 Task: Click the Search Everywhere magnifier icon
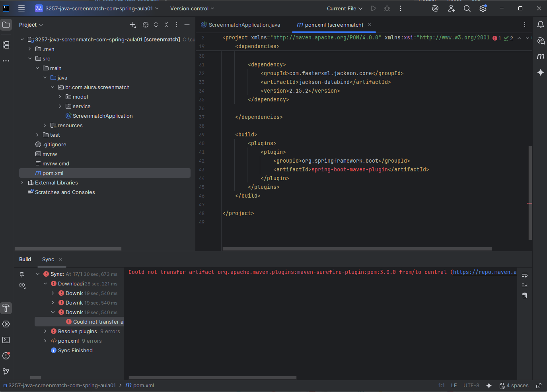[467, 8]
